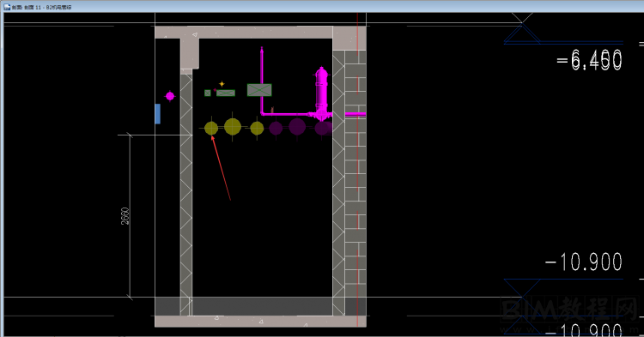Click the upper -10.900 level elevation label
Image resolution: width=644 pixels, height=337 pixels.
(x=584, y=262)
